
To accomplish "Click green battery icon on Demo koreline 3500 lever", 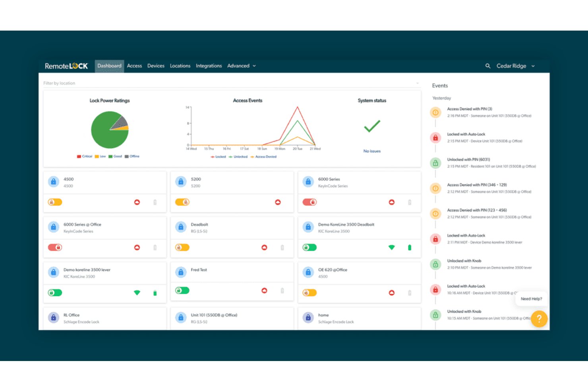I will point(155,293).
